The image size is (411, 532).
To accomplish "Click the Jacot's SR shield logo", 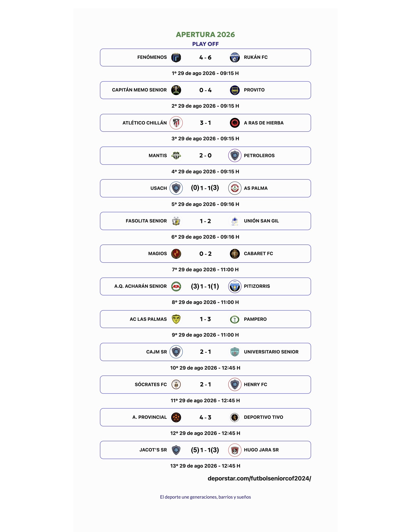I will 176,450.
